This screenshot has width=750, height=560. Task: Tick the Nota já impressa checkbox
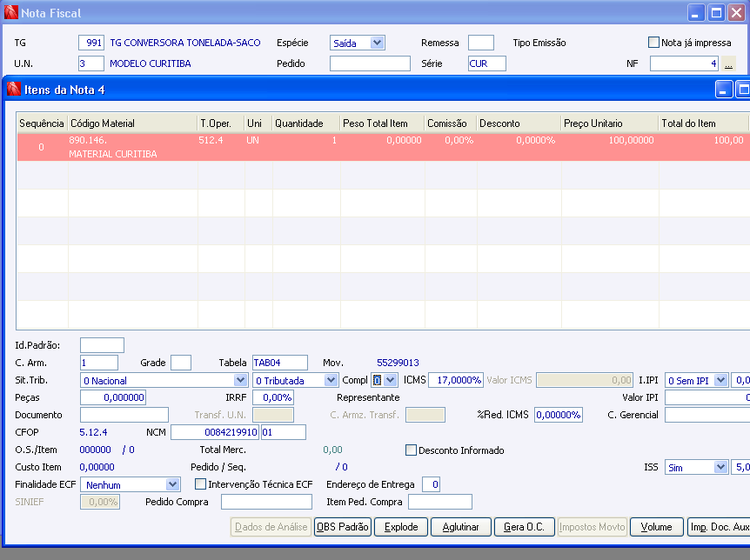tap(654, 43)
